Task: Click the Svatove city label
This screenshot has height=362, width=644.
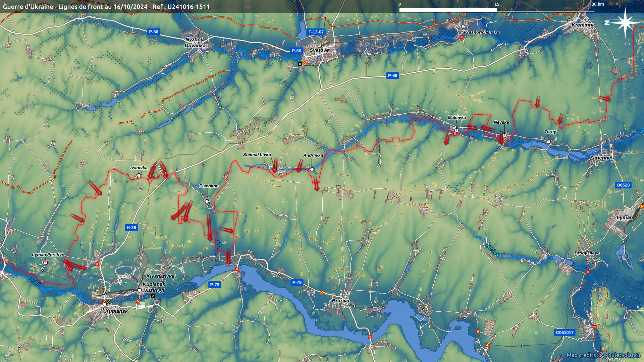Action: pyautogui.click(x=319, y=50)
